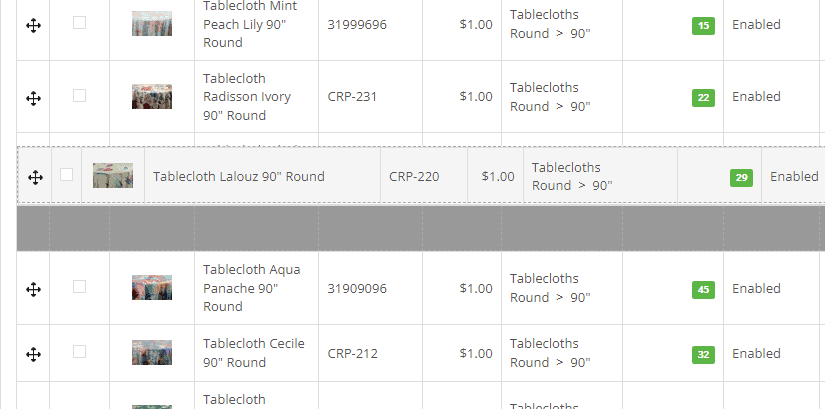Tick checkbox for Tablecloth Mint Peach Lily
The image size is (825, 409).
pyautogui.click(x=79, y=23)
